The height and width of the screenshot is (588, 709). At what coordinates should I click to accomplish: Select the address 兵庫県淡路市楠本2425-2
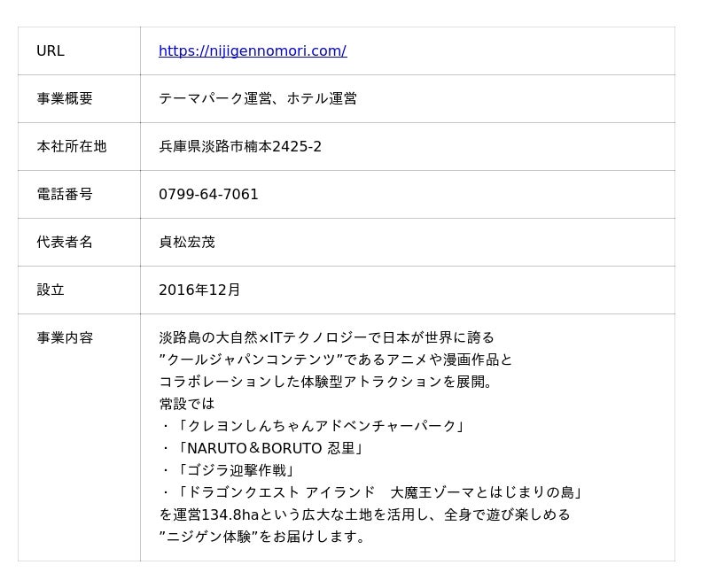[240, 147]
